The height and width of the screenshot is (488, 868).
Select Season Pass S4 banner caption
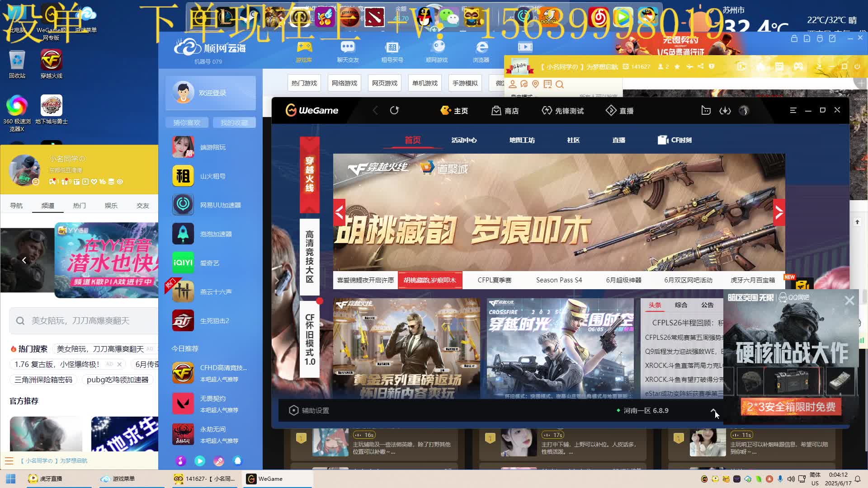pyautogui.click(x=559, y=280)
